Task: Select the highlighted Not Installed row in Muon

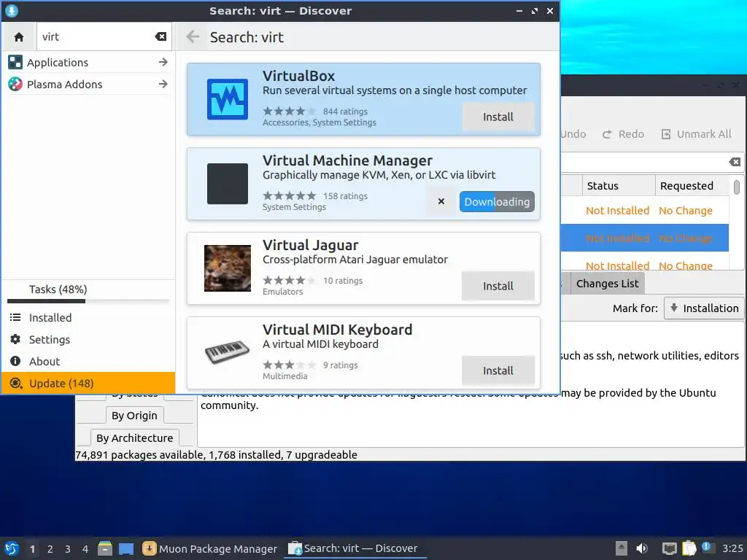Action: click(x=645, y=238)
